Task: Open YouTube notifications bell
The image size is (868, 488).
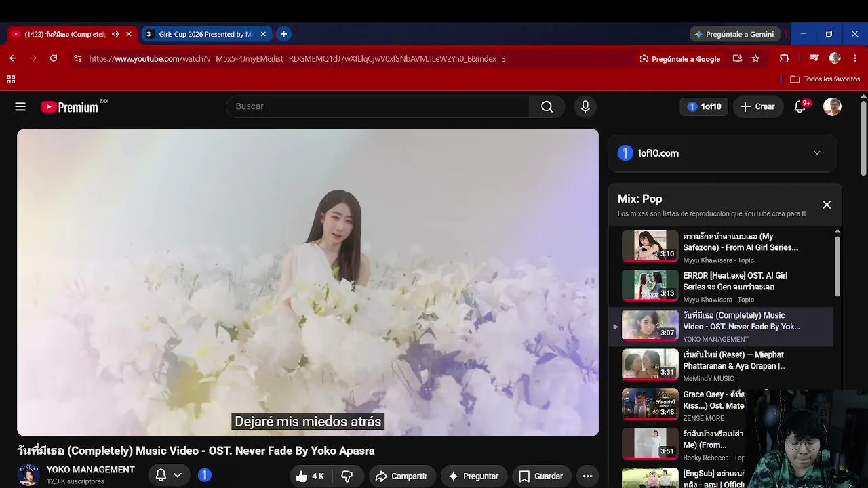Action: pos(800,106)
